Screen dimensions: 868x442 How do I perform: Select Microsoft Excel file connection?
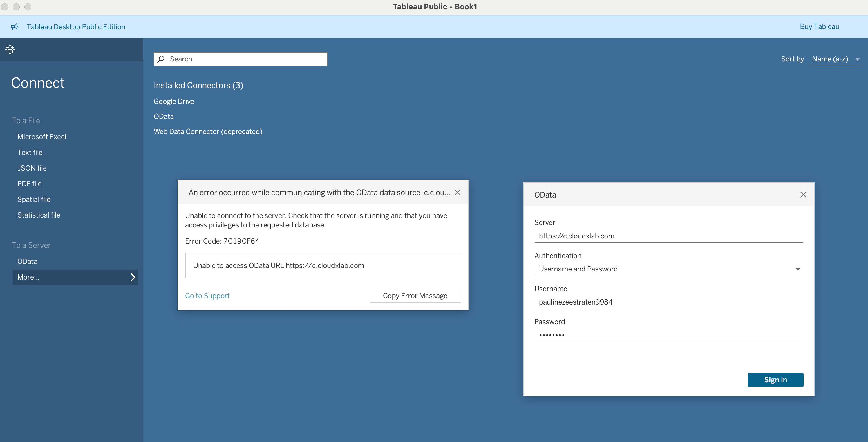click(x=42, y=137)
